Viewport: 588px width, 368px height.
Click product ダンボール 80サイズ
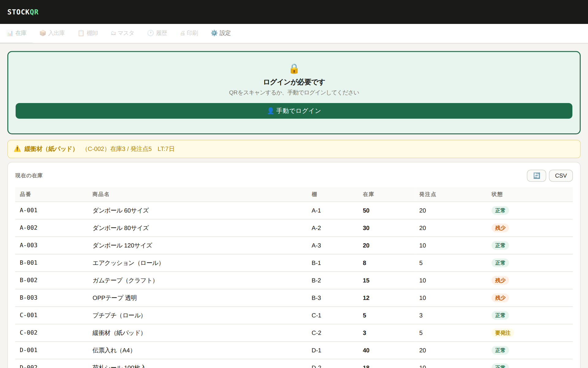pyautogui.click(x=121, y=228)
